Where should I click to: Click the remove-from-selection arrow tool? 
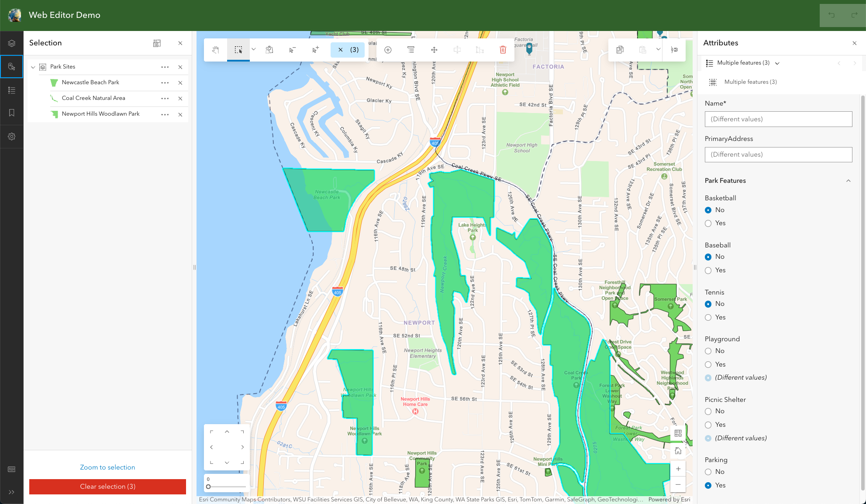click(x=292, y=50)
